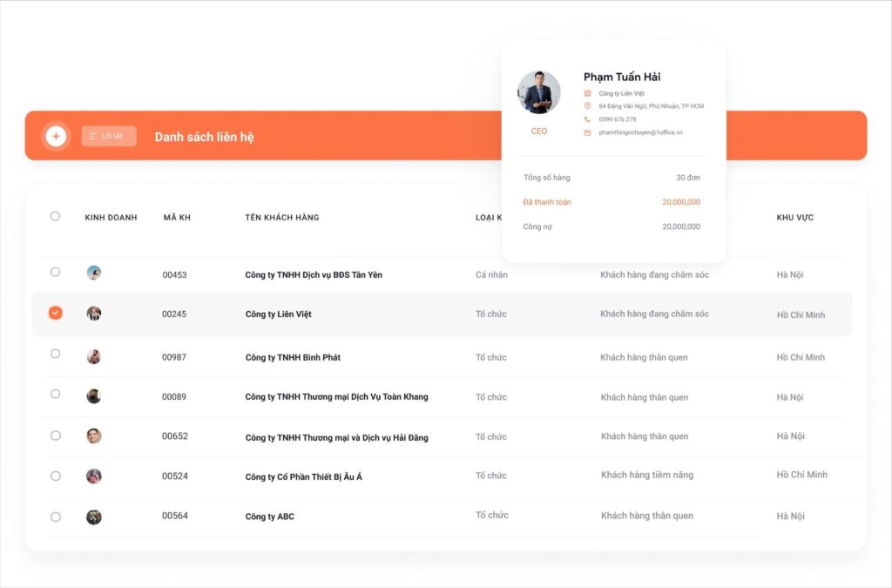Open Công ty TNHH Bình Phát

293,357
